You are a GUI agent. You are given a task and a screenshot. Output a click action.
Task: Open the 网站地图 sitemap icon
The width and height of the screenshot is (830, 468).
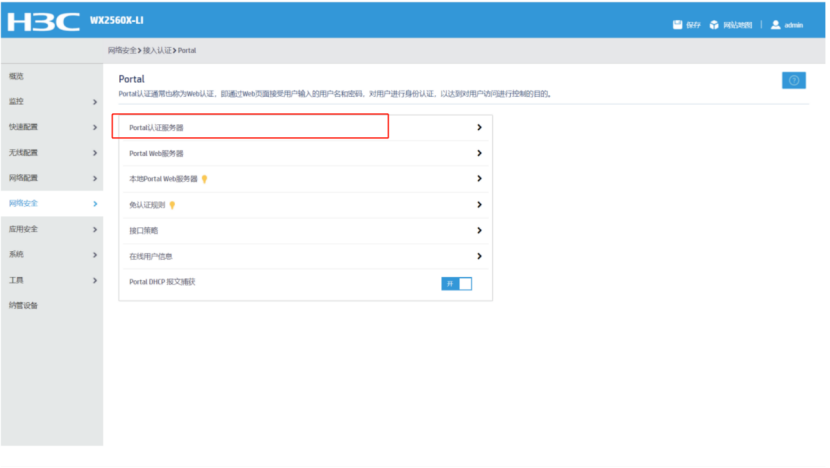(x=714, y=25)
